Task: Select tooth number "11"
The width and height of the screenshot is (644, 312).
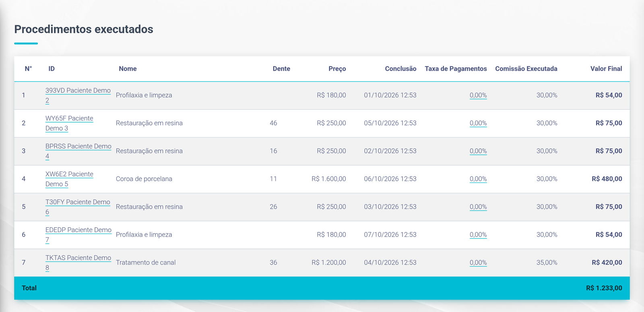Action: [x=273, y=179]
